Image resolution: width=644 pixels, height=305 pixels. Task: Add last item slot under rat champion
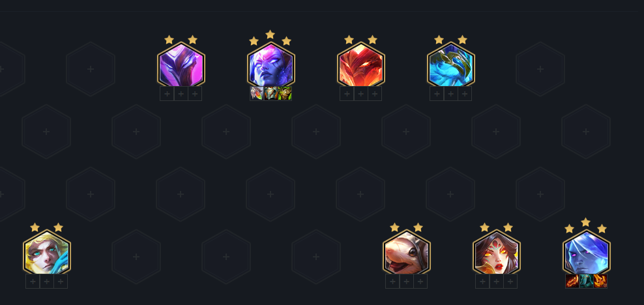tap(420, 281)
